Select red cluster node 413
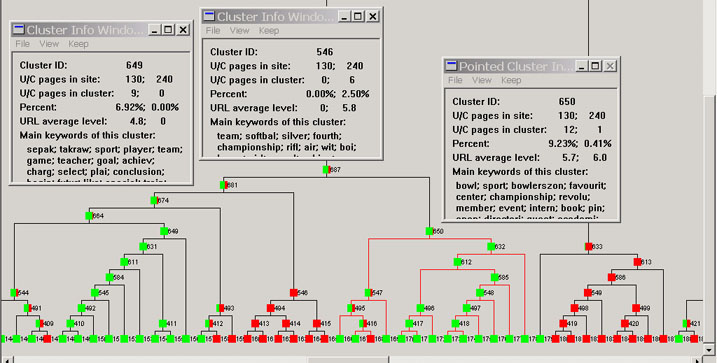This screenshot has width=717, height=363. point(255,324)
